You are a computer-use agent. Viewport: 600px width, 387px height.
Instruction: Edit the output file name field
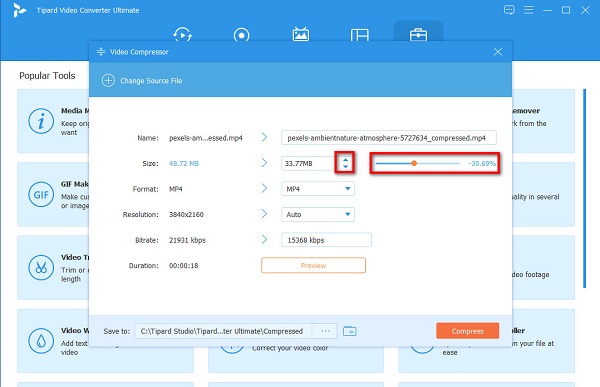click(389, 138)
